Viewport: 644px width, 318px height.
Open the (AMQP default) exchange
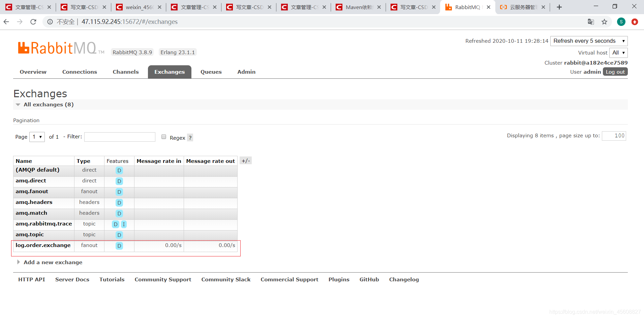(x=37, y=170)
